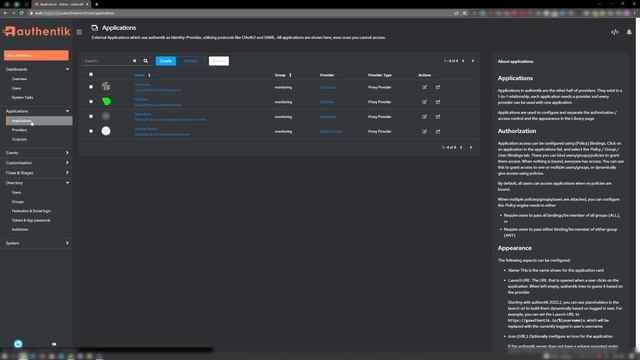Click the authentik logo
The image size is (640, 360).
37,31
